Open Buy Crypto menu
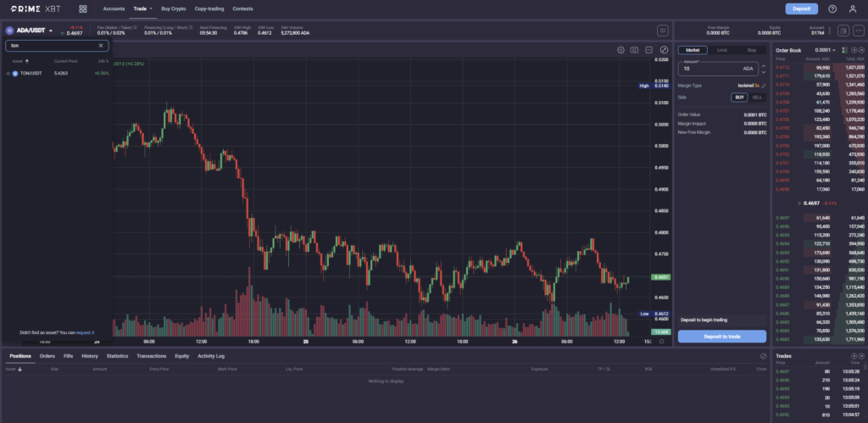The image size is (868, 423). (x=174, y=8)
